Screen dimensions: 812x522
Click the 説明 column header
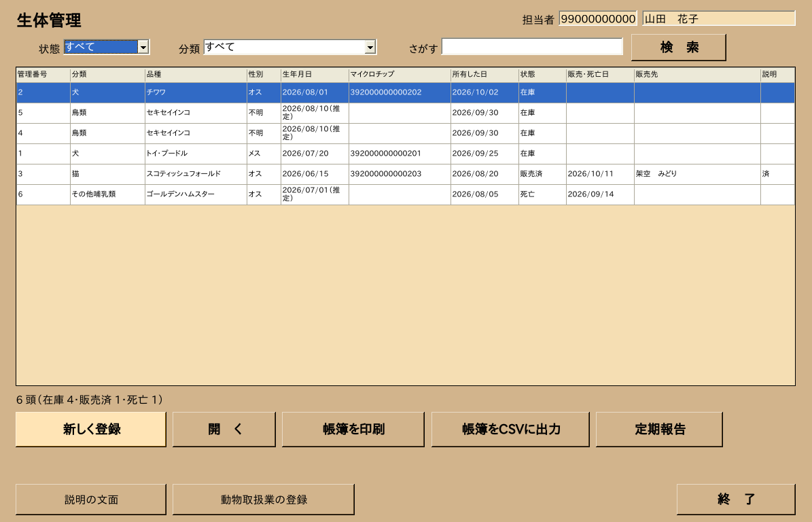(x=777, y=75)
